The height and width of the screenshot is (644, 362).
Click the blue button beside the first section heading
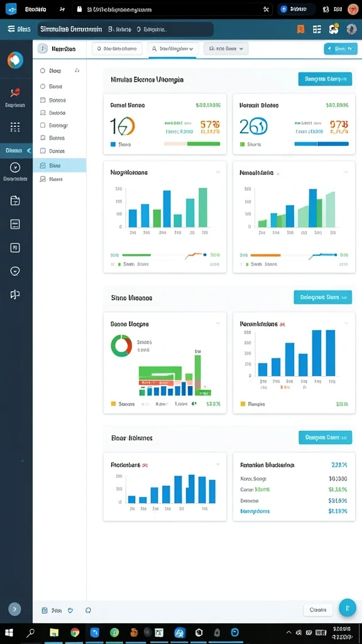tap(325, 79)
